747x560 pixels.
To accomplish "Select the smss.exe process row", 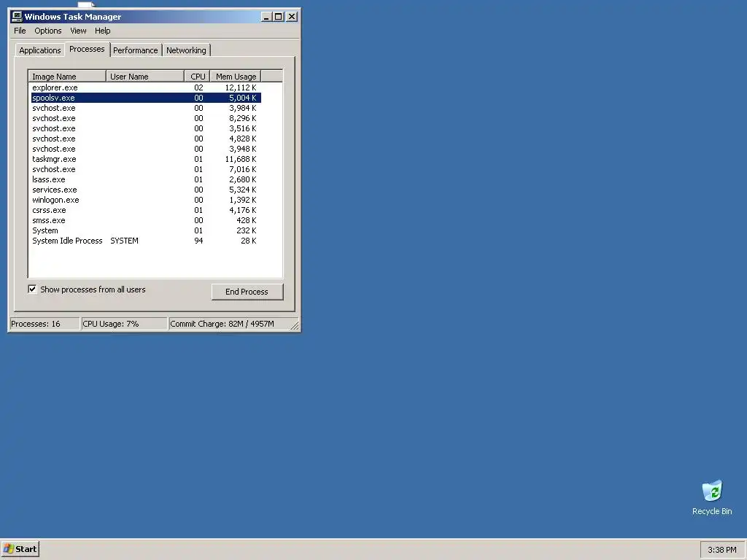I will [x=146, y=220].
